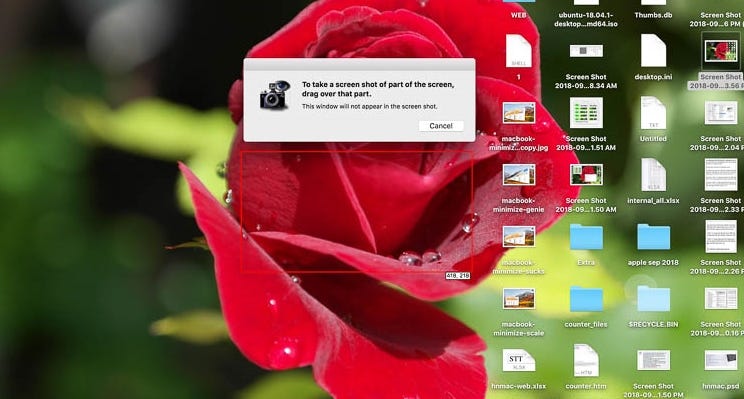The width and height of the screenshot is (744, 399).
Task: Click the WEB item label
Action: coord(519,15)
